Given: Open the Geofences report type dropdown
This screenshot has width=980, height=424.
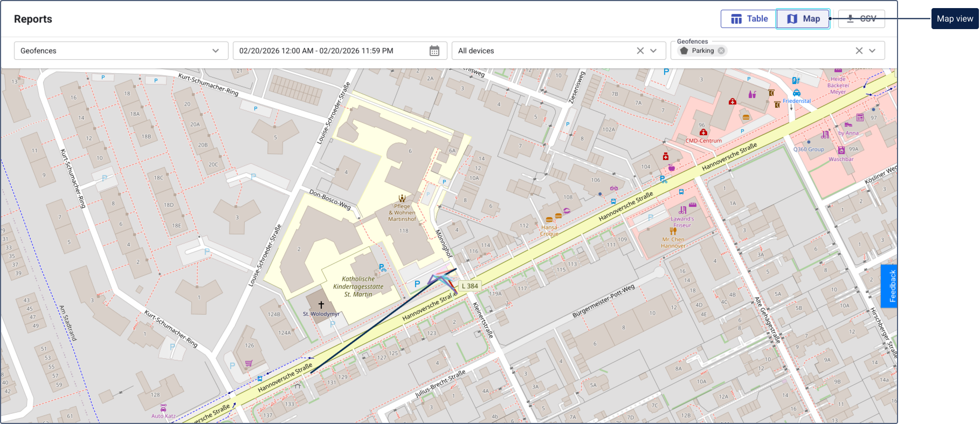Looking at the screenshot, I should point(120,51).
